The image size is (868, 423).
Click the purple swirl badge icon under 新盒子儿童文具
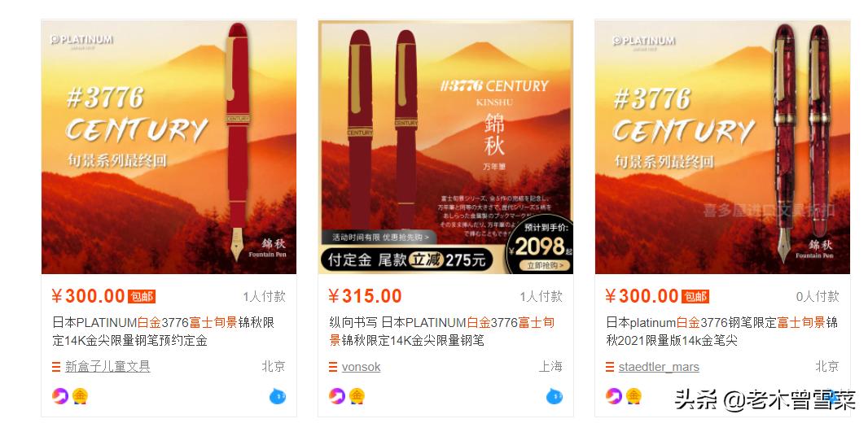pyautogui.click(x=60, y=396)
